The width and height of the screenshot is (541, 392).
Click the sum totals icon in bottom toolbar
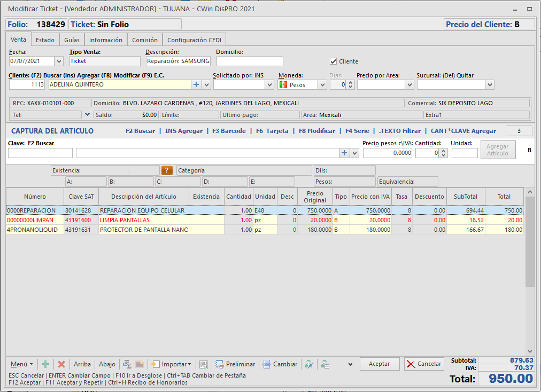[127, 364]
